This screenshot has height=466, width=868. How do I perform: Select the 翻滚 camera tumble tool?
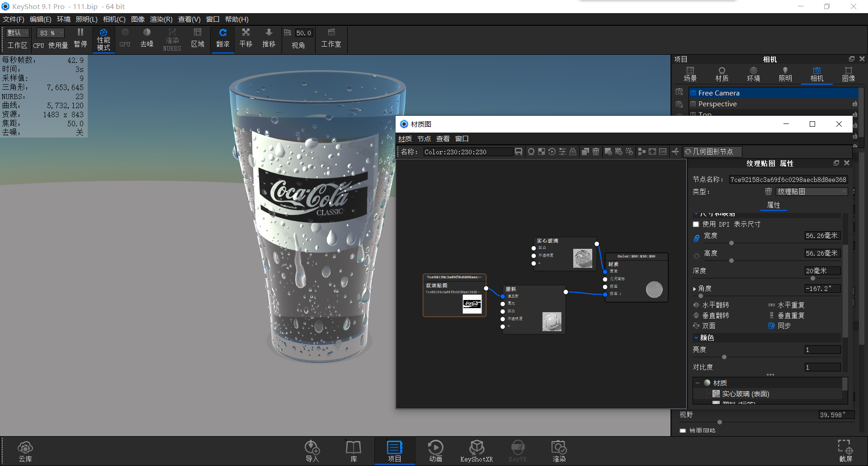(x=222, y=39)
